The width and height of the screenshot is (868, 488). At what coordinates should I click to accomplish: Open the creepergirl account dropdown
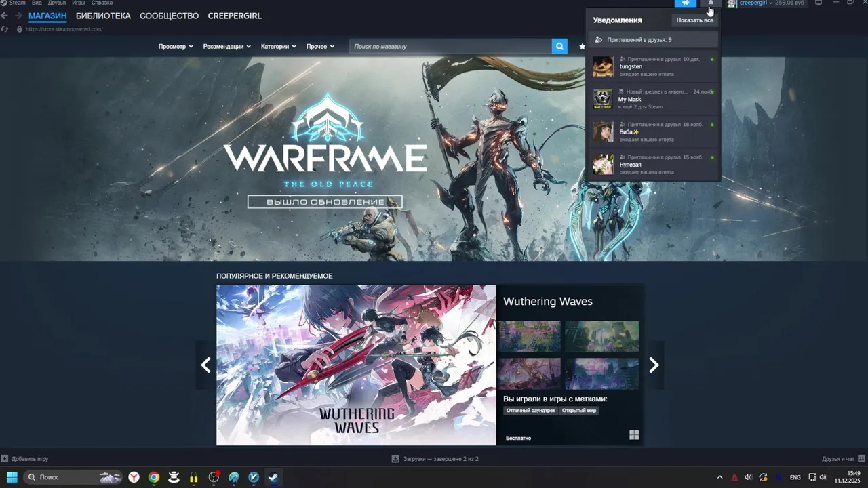pyautogui.click(x=755, y=3)
